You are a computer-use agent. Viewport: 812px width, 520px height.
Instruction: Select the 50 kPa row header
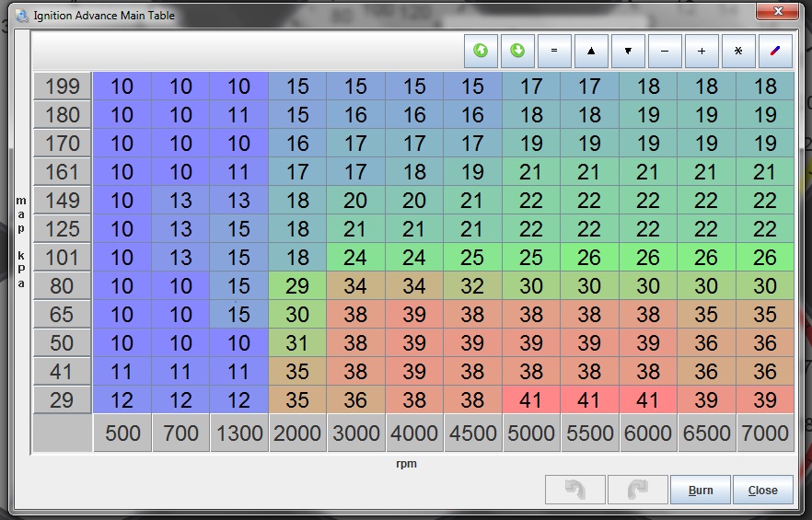coord(63,342)
